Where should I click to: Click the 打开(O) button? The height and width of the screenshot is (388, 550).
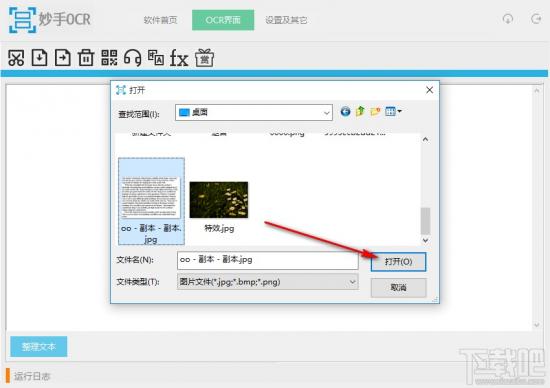[x=398, y=262]
